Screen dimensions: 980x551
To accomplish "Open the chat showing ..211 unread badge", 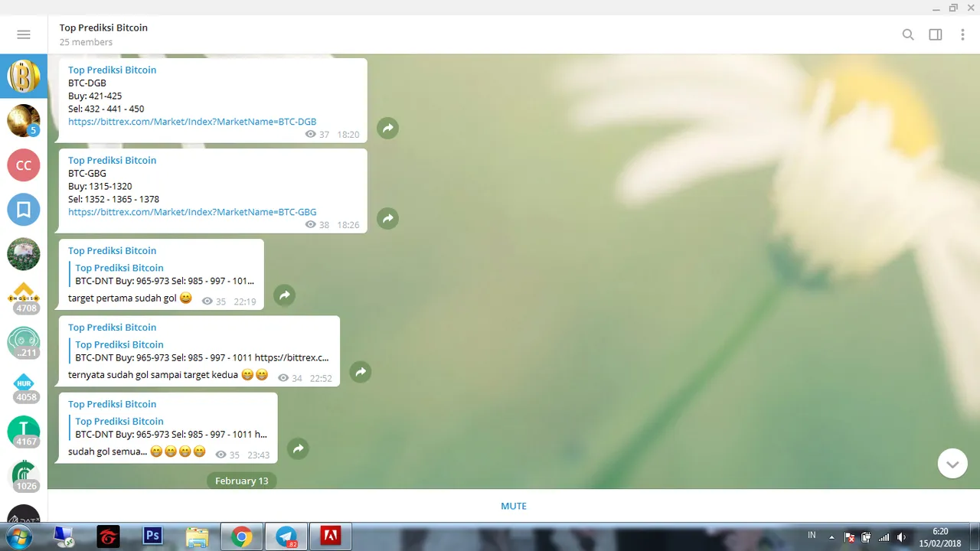I will [x=24, y=343].
